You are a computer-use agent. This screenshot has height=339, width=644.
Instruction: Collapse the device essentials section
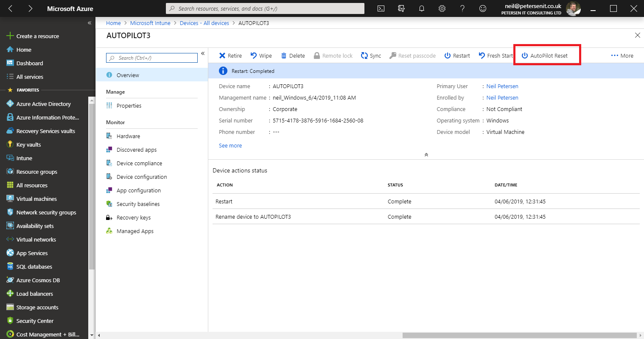coord(426,155)
